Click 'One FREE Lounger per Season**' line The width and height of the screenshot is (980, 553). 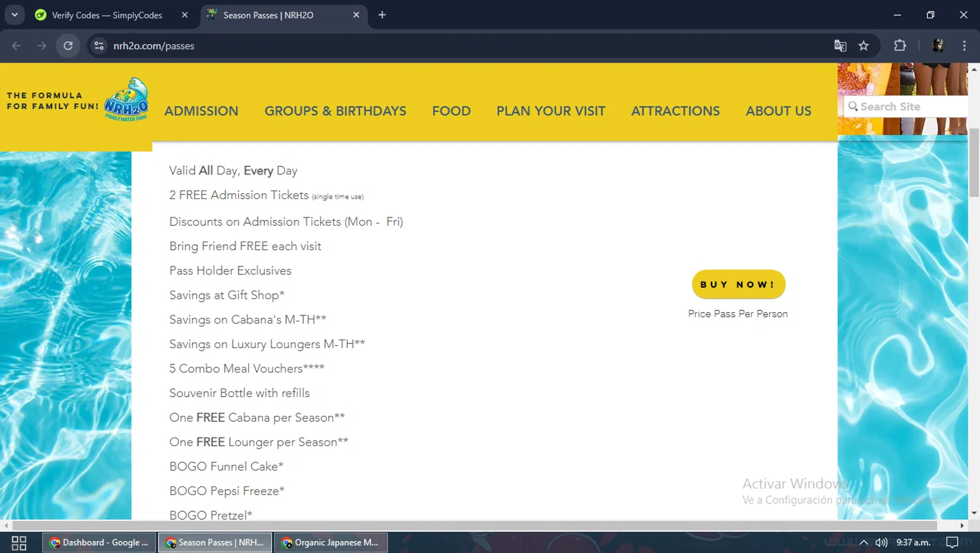[259, 442]
